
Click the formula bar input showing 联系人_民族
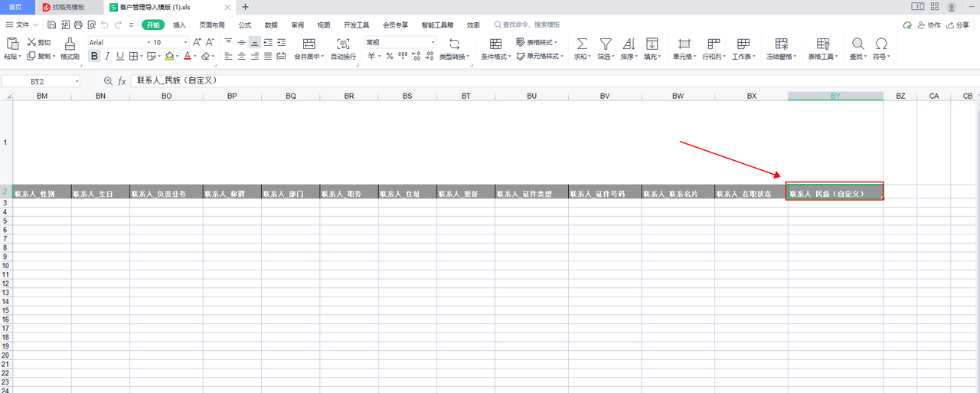[554, 80]
